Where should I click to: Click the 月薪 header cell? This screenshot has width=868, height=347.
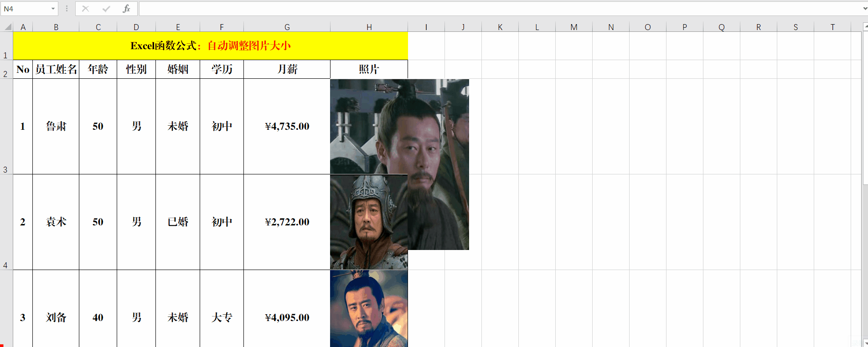[287, 69]
